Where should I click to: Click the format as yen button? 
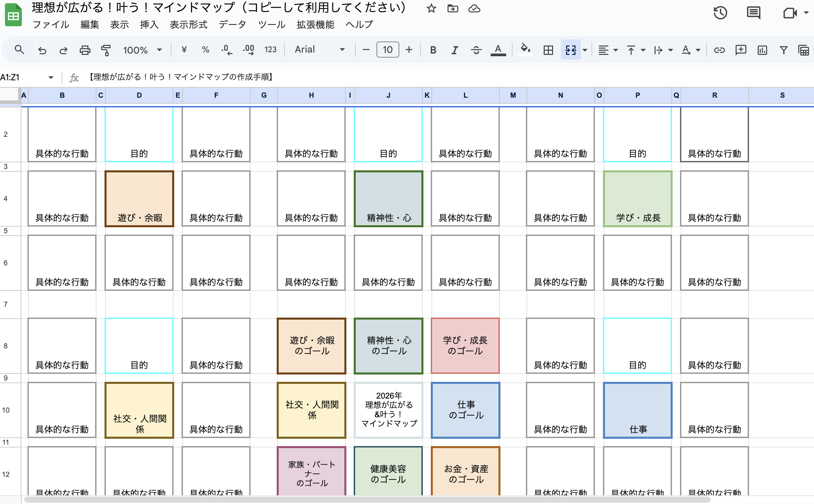click(184, 50)
